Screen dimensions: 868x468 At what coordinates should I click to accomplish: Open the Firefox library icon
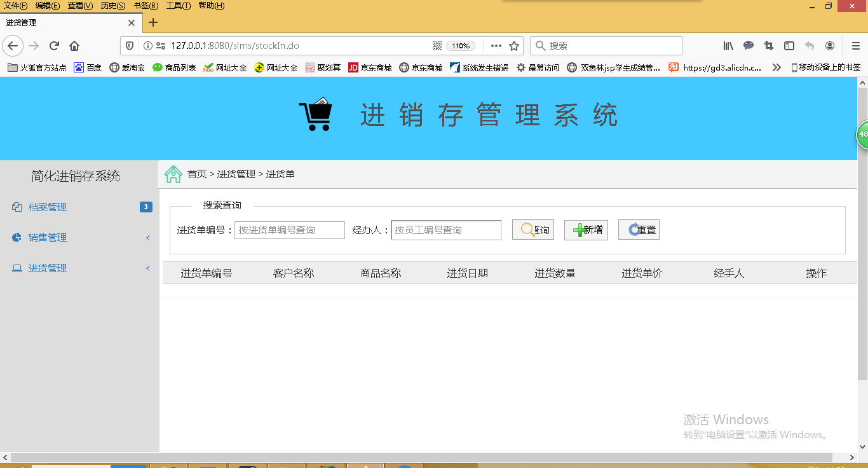coord(728,46)
